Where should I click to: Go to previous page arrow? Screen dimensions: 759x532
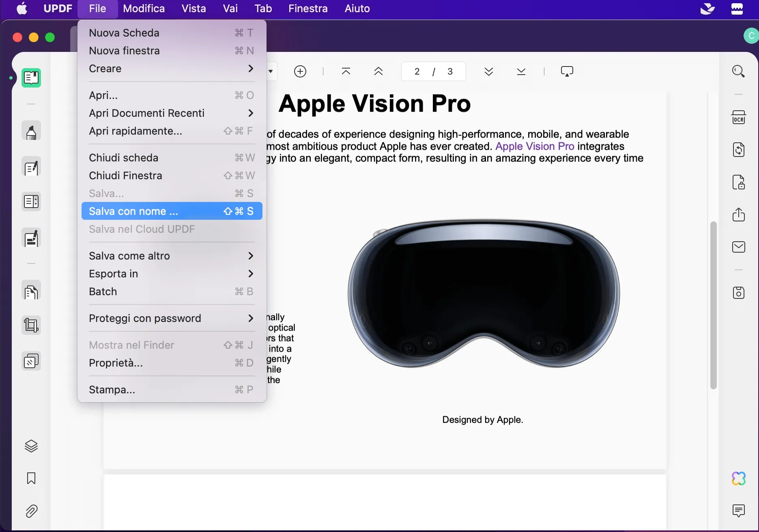(378, 71)
